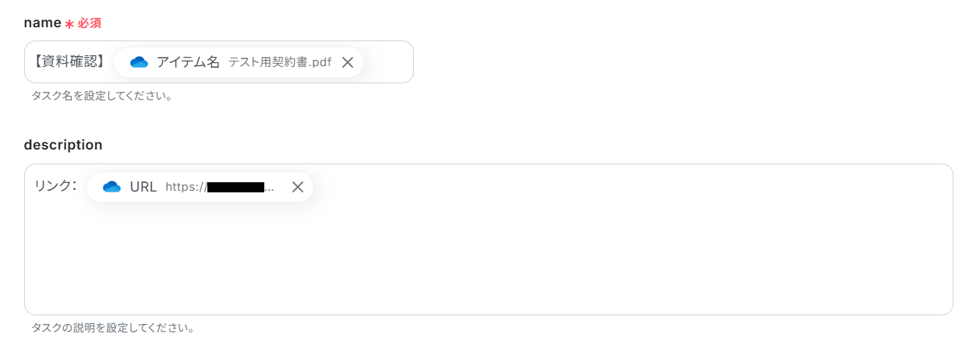Screen dimensions: 980x352
Task: Remove the アイテム名 chip with its X
Action: click(348, 62)
